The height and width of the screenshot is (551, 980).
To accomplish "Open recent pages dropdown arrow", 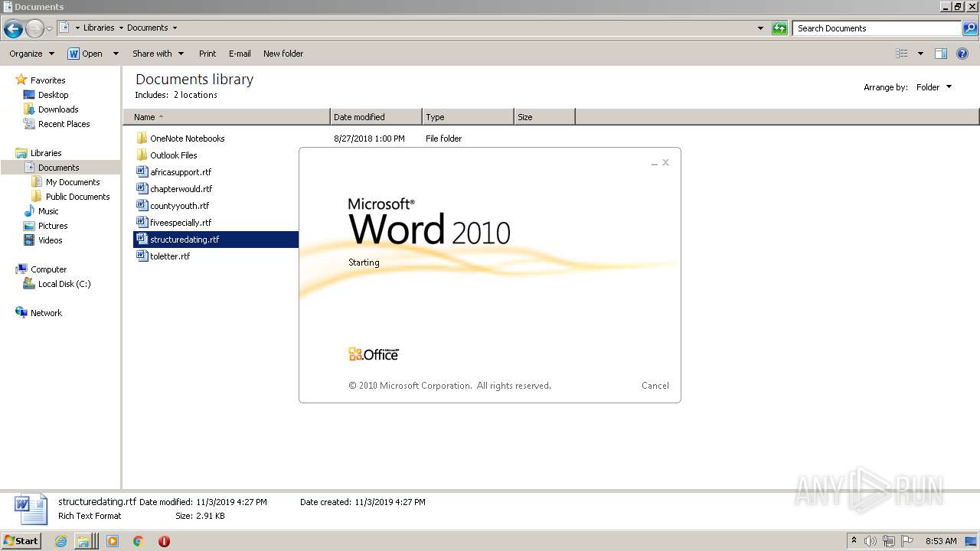I will pyautogui.click(x=49, y=29).
